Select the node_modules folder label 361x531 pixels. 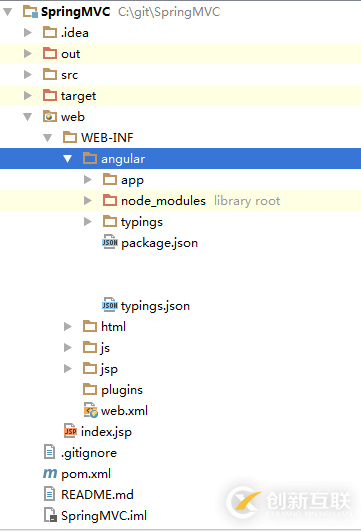pos(163,201)
